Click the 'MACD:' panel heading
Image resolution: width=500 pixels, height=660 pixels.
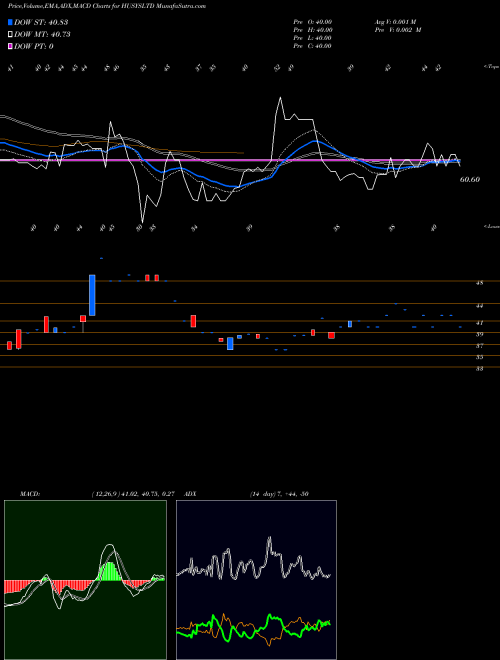pyautogui.click(x=30, y=494)
